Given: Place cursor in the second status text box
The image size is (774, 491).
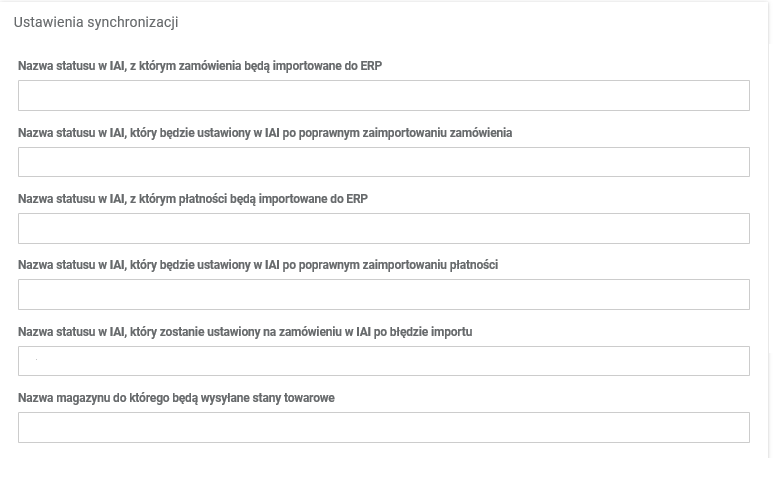Looking at the screenshot, I should [383, 162].
